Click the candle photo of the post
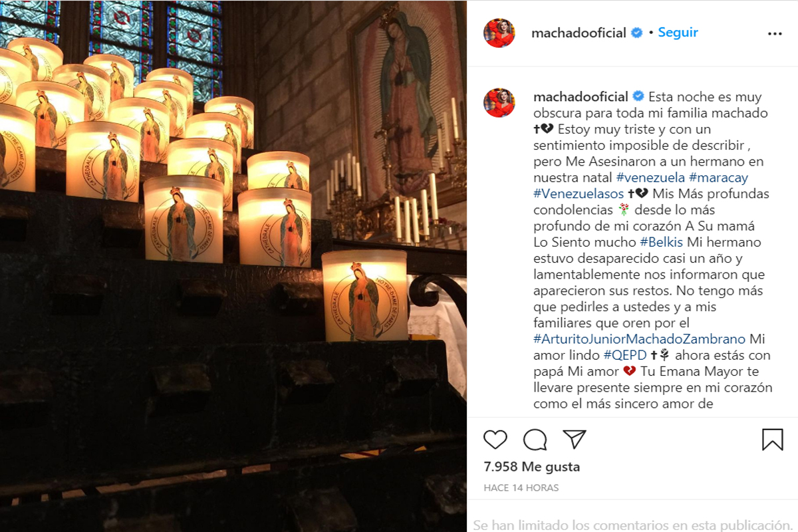Image resolution: width=798 pixels, height=532 pixels. pos(233,266)
